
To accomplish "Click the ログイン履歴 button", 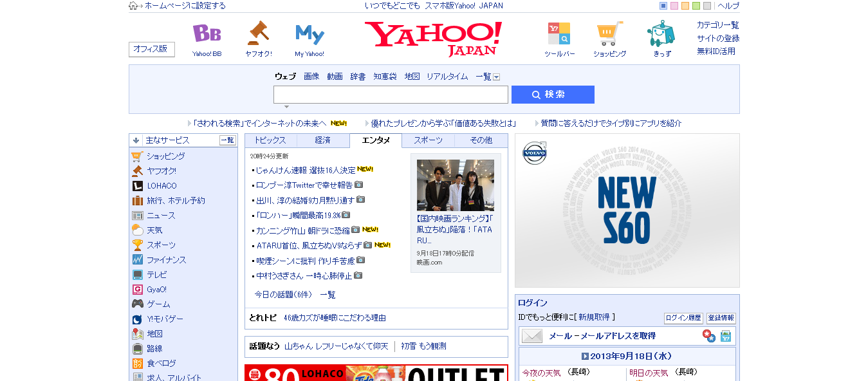I will [683, 318].
